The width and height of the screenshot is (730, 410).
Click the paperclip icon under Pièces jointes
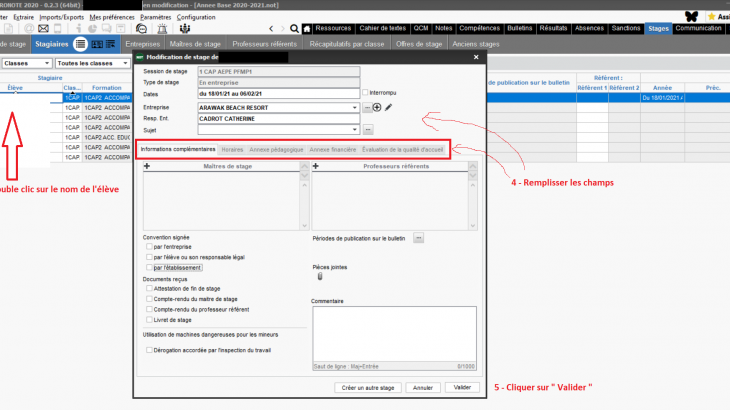[x=320, y=277]
